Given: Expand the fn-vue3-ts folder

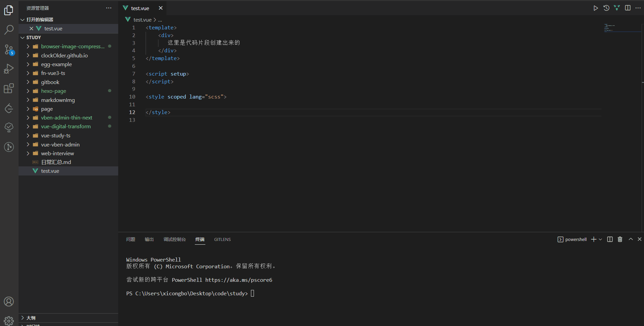Looking at the screenshot, I should [x=68, y=73].
